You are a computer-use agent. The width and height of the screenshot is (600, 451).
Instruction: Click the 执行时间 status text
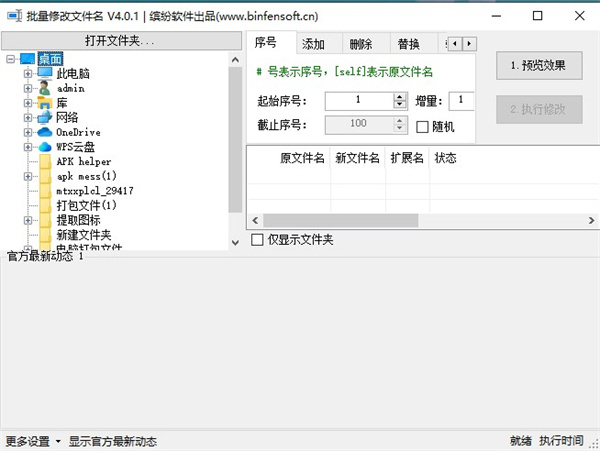point(561,441)
